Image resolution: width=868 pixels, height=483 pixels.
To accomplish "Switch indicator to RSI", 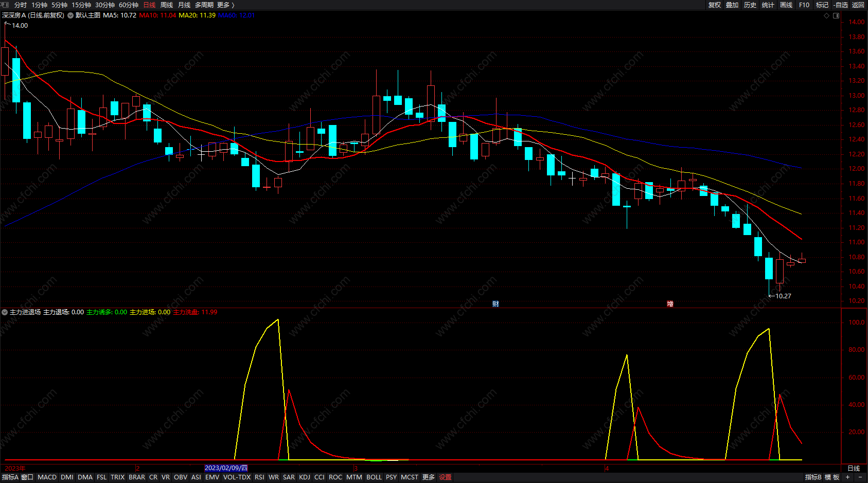I will click(x=259, y=477).
